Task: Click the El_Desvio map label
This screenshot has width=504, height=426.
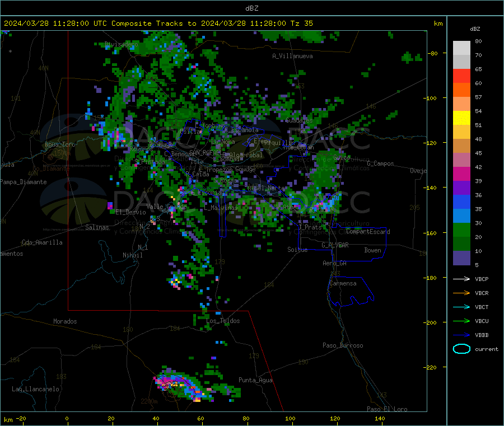Action: [x=130, y=212]
